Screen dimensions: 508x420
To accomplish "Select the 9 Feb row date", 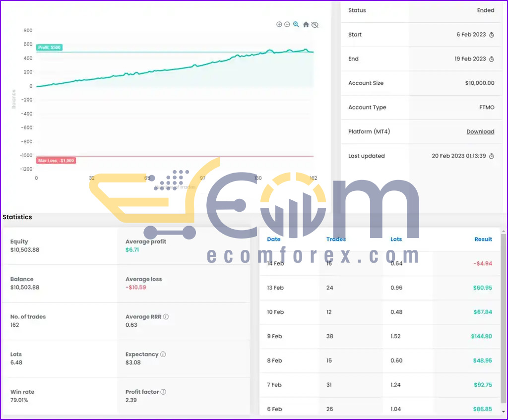I will pyautogui.click(x=274, y=337).
